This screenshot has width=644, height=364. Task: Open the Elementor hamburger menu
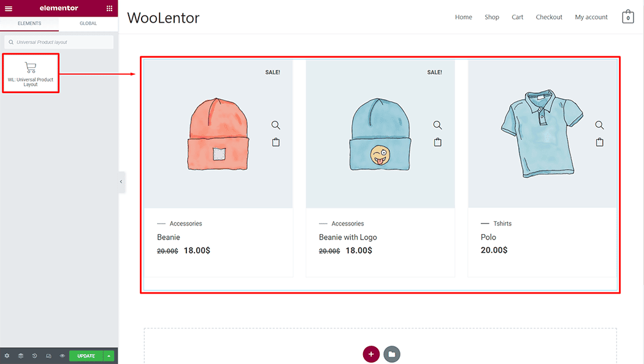pos(9,8)
